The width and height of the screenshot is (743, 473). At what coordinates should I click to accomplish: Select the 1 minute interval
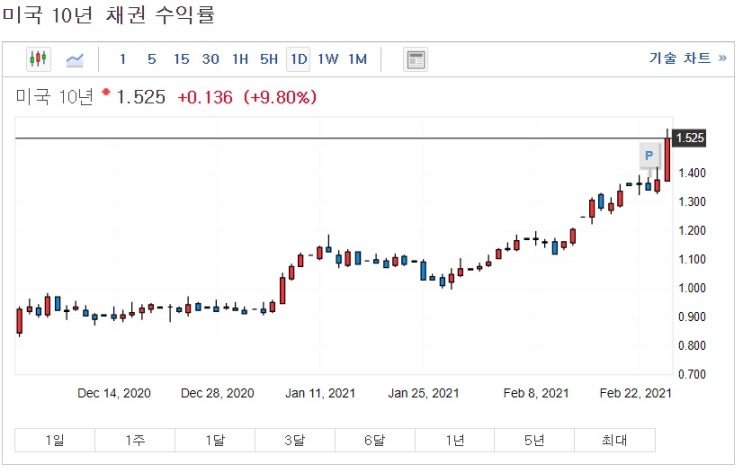[x=123, y=59]
